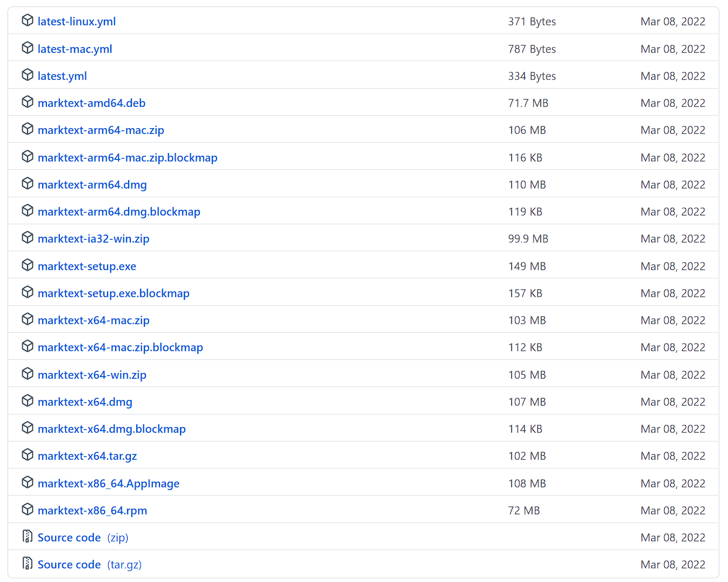This screenshot has height=582, width=728.
Task: Open marktext-setup.exe.blockmap link
Action: pyautogui.click(x=113, y=293)
